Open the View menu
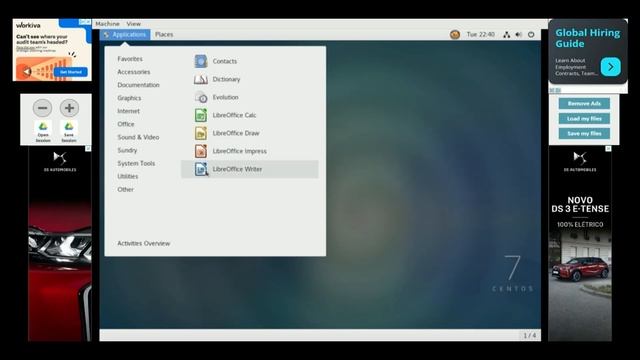This screenshot has width=640, height=360. coord(133,24)
